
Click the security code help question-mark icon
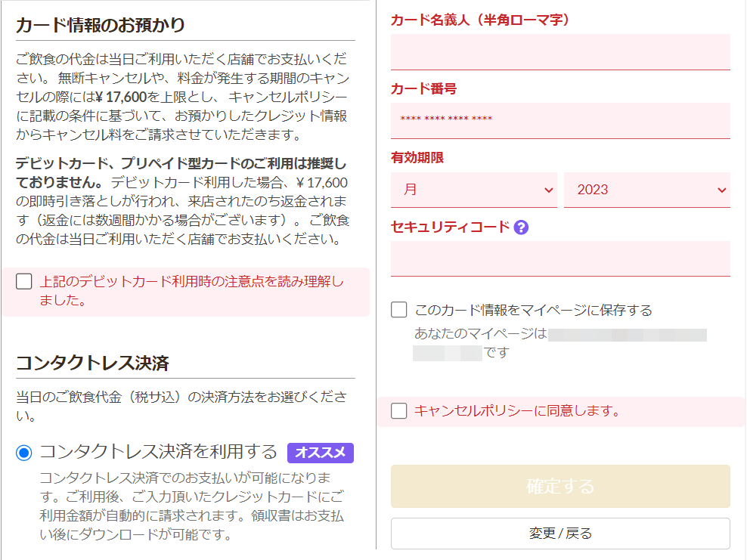click(521, 227)
